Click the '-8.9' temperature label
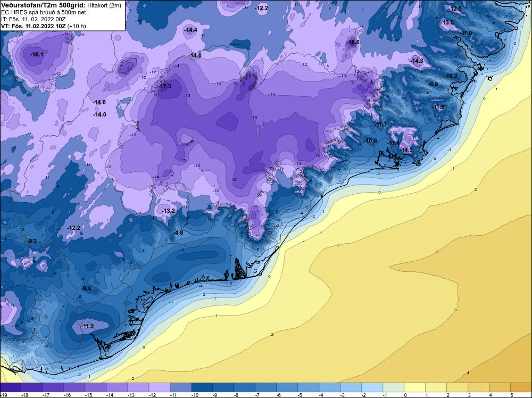532x398 pixels. pyautogui.click(x=433, y=84)
